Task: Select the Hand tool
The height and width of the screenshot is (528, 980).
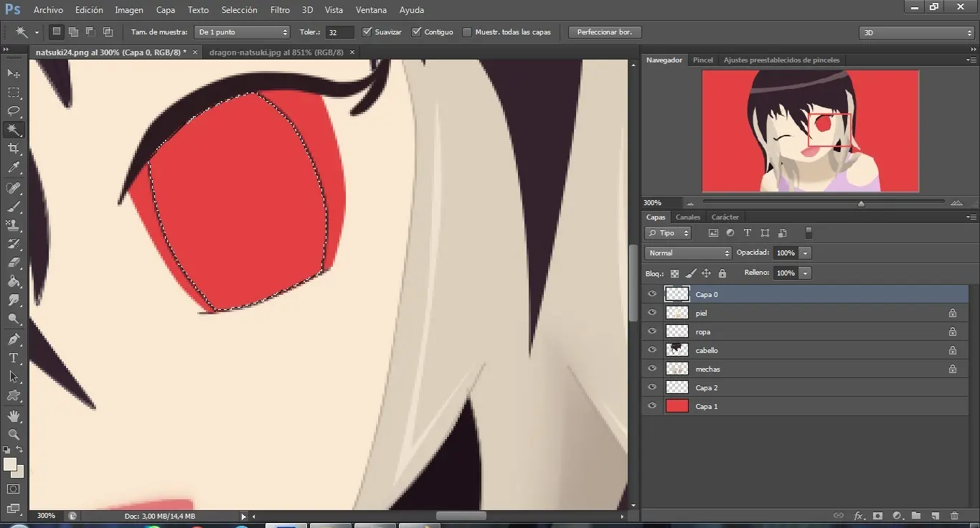Action: point(14,416)
